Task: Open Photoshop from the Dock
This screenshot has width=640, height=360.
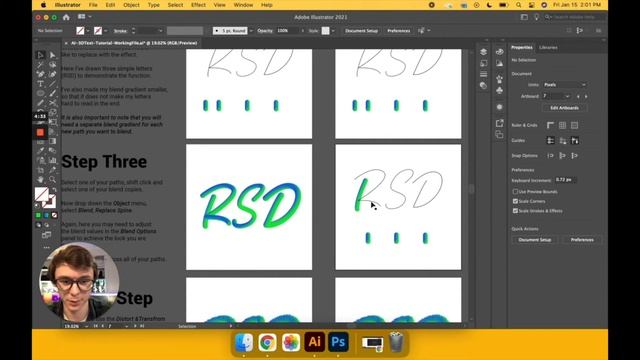Action: pos(338,342)
